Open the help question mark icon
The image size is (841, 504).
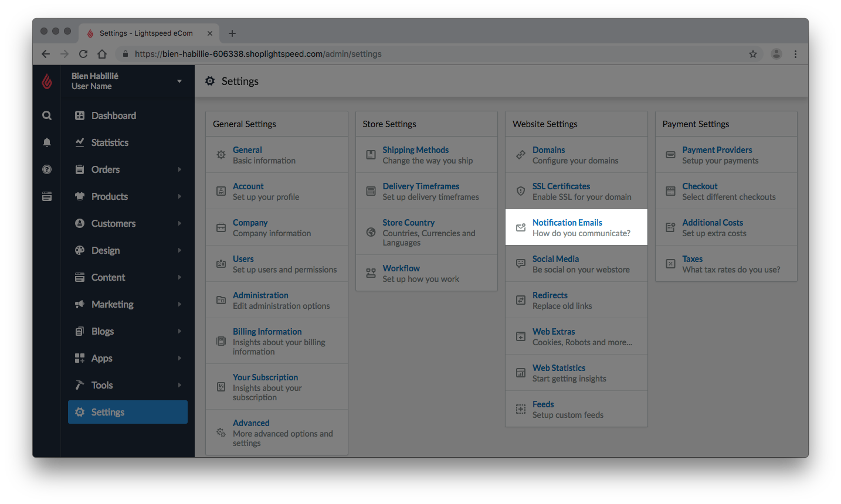click(47, 169)
